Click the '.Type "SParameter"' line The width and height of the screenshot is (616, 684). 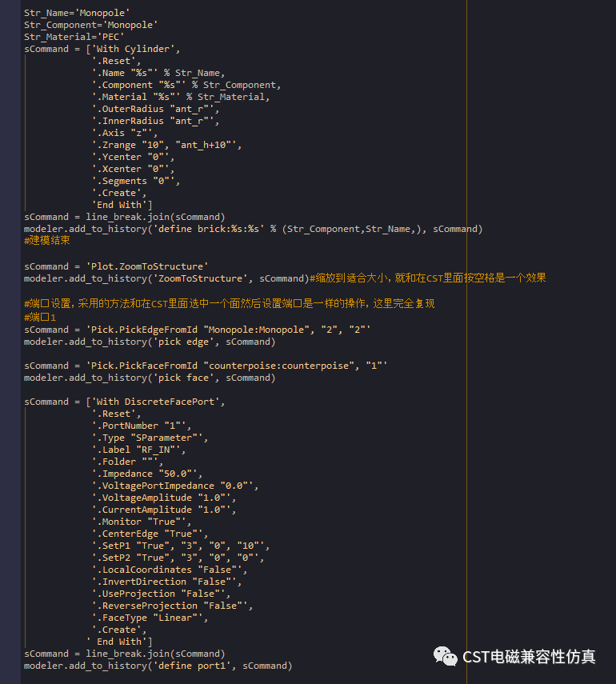point(150,438)
